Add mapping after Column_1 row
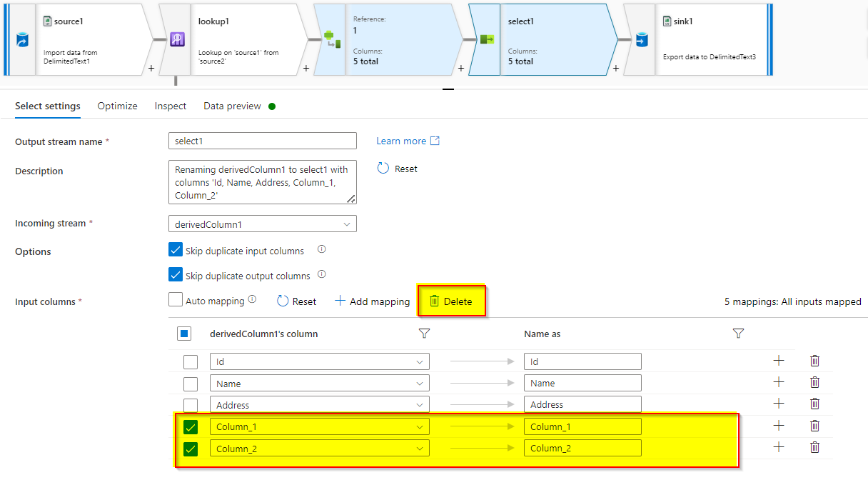This screenshot has width=868, height=480. (x=779, y=426)
